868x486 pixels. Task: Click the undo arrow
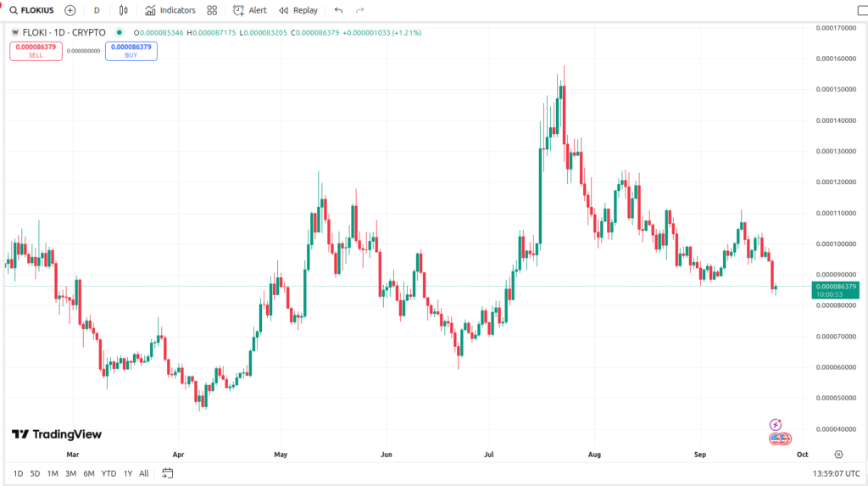(x=339, y=10)
